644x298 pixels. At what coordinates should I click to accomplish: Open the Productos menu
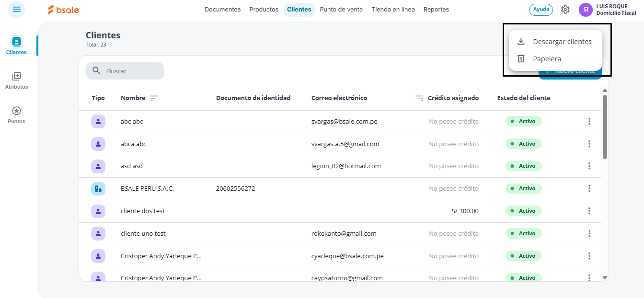tap(264, 10)
